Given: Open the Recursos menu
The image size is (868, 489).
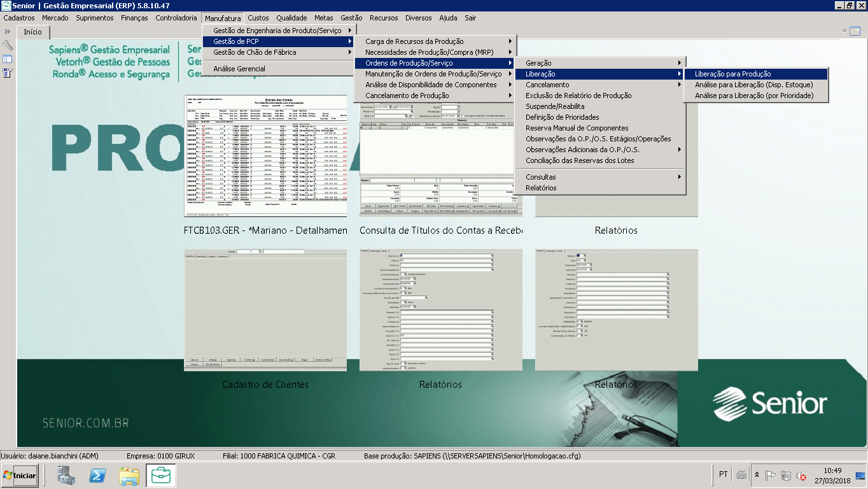Looking at the screenshot, I should pos(384,18).
